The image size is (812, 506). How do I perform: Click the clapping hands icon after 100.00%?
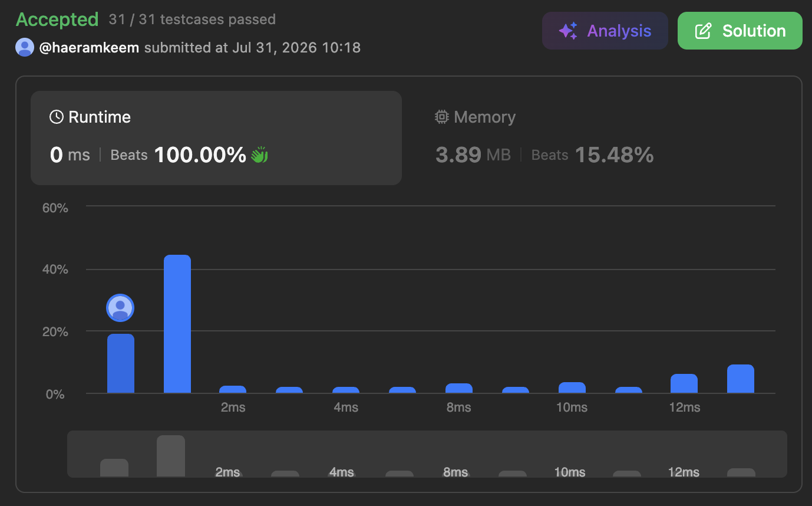coord(259,155)
